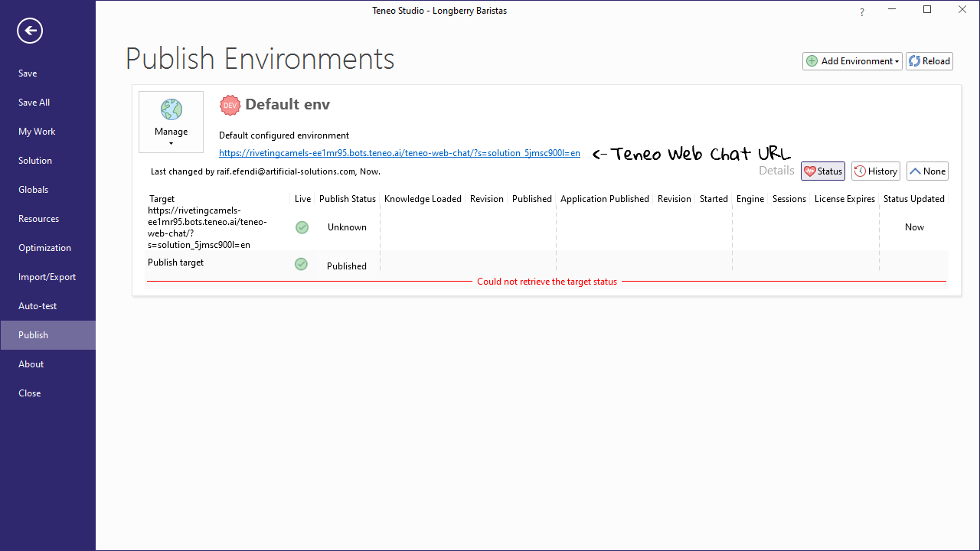The width and height of the screenshot is (980, 551).
Task: Click the Unknown publish status cell
Action: tap(347, 227)
